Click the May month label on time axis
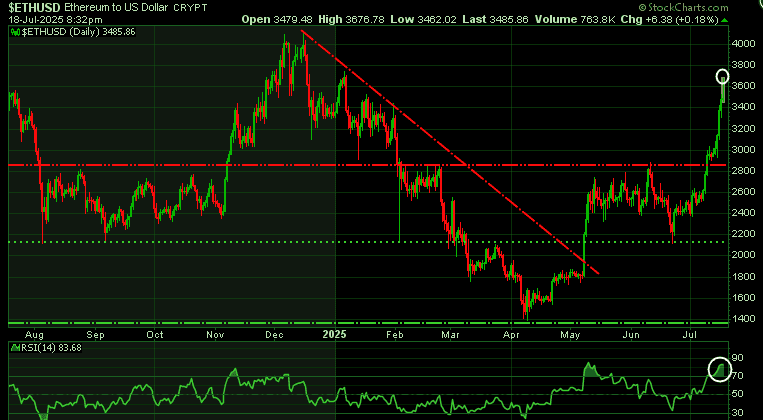Image resolution: width=763 pixels, height=420 pixels. 570,335
